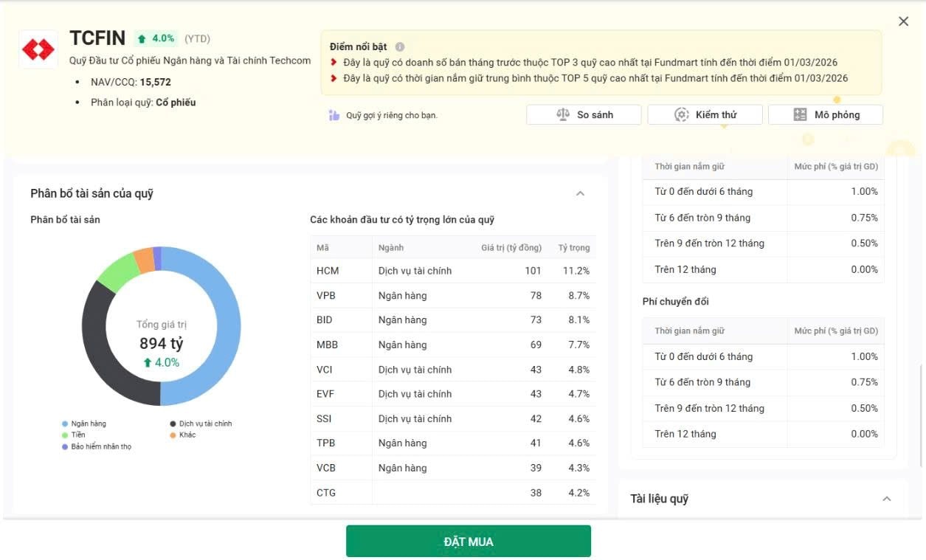Close the TCFIN fund detail dialog
This screenshot has height=560, width=926.
pos(903,21)
